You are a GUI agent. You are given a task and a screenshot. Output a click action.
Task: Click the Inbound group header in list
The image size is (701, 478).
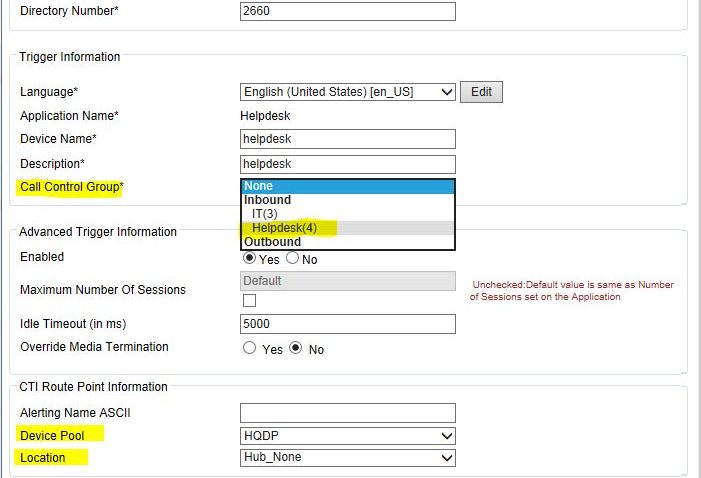(267, 200)
